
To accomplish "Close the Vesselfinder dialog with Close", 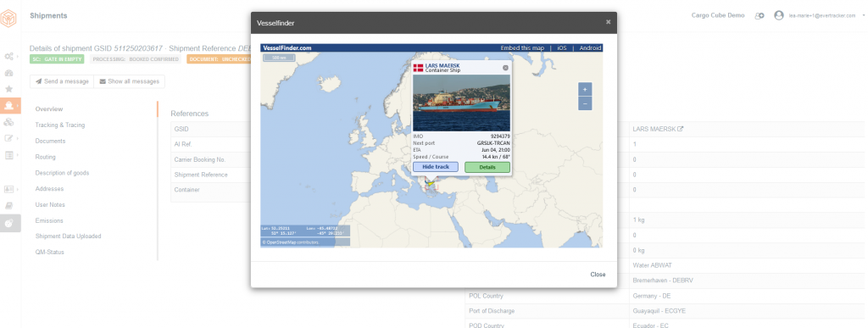I will tap(598, 275).
